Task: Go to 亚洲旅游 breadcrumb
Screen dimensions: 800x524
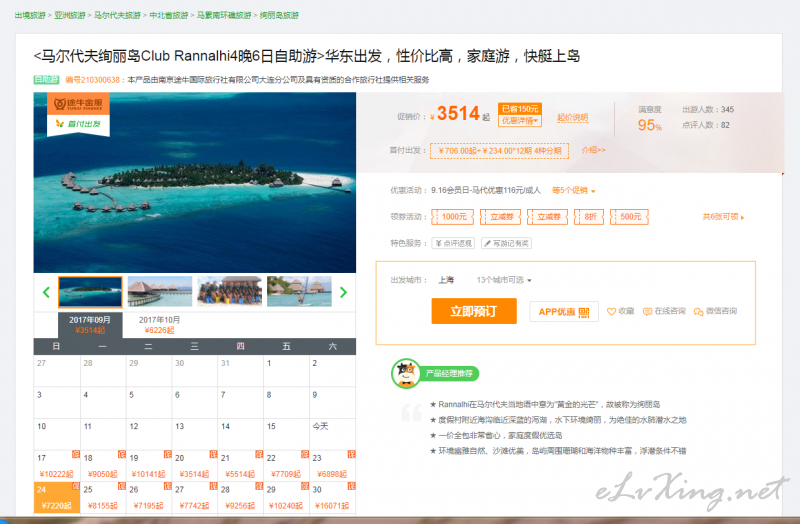Action: [x=70, y=15]
